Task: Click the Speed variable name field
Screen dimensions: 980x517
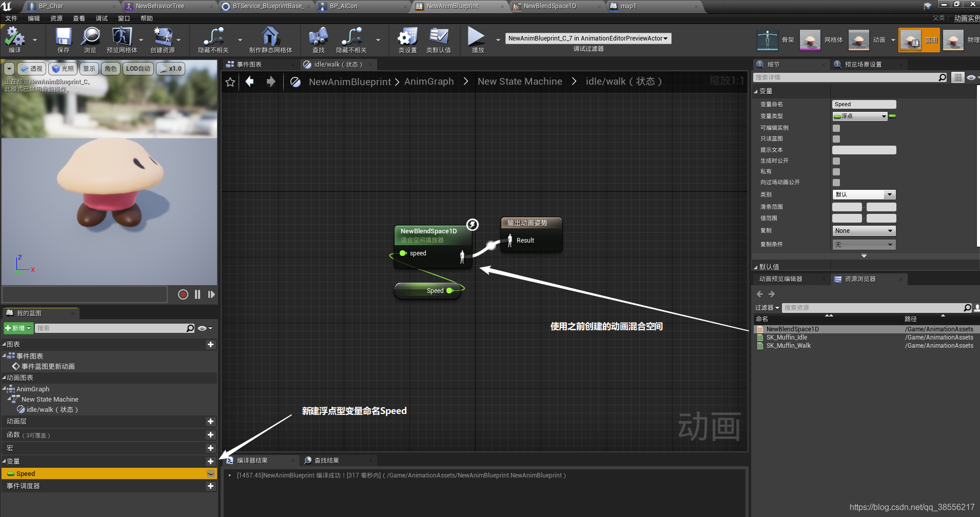Action: (x=864, y=105)
